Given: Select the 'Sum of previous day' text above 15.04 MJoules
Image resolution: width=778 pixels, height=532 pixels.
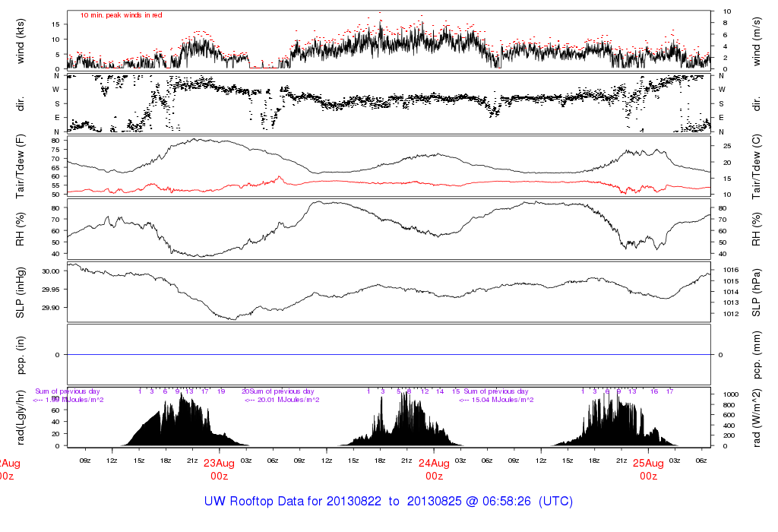Looking at the screenshot, I should (496, 391).
